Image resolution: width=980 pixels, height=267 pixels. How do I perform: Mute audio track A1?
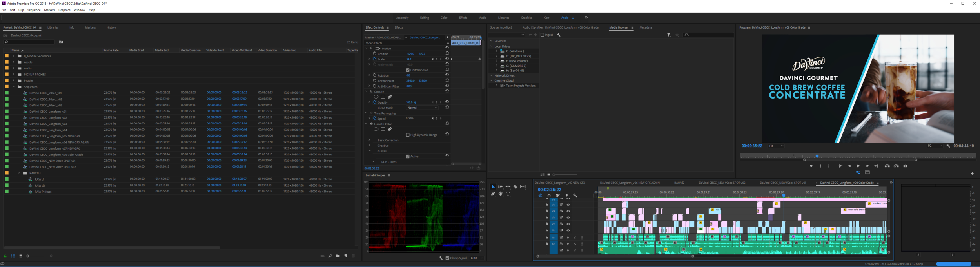(x=568, y=238)
